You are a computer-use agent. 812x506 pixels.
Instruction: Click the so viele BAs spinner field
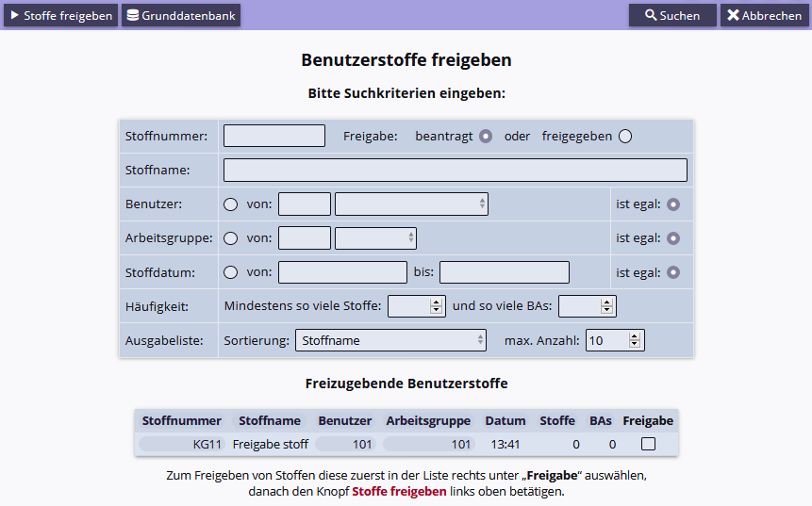click(x=588, y=306)
